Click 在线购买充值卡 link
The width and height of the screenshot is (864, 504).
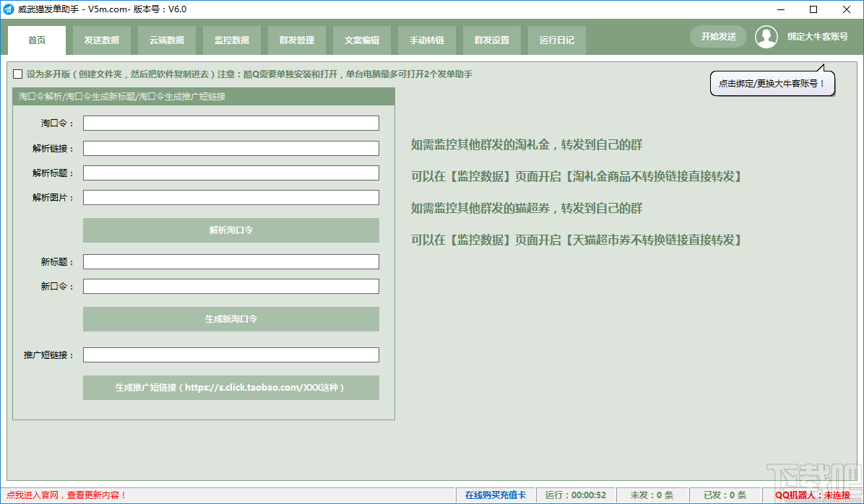click(x=496, y=495)
